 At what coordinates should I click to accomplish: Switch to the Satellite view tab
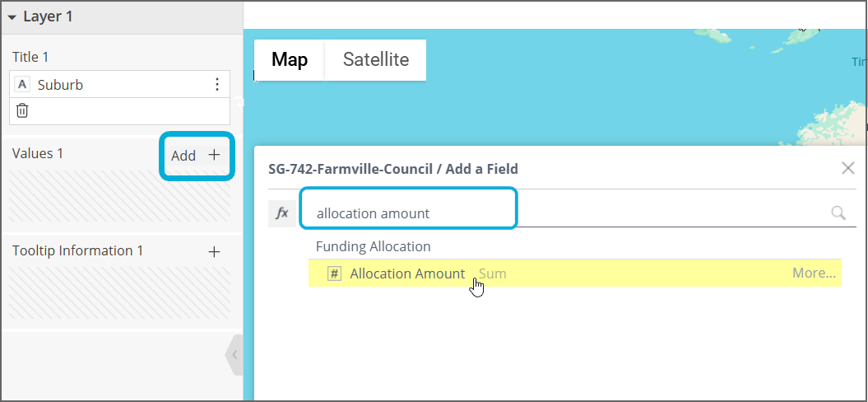pos(375,59)
